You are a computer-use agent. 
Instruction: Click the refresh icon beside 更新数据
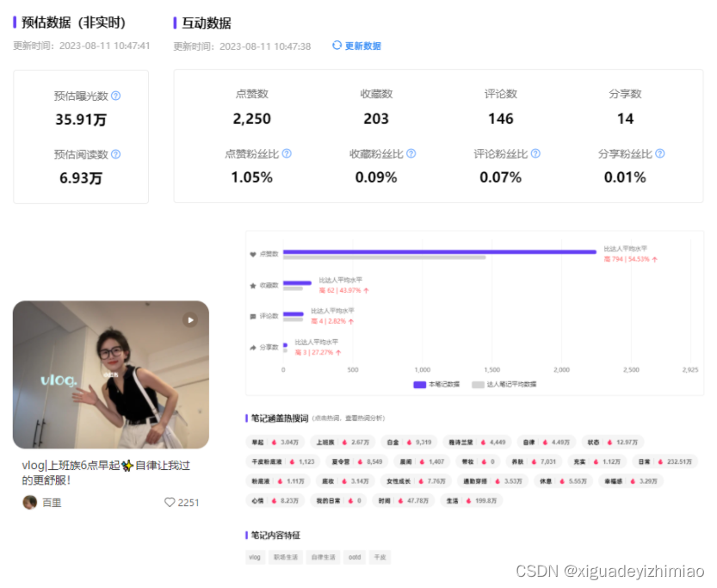(x=337, y=46)
